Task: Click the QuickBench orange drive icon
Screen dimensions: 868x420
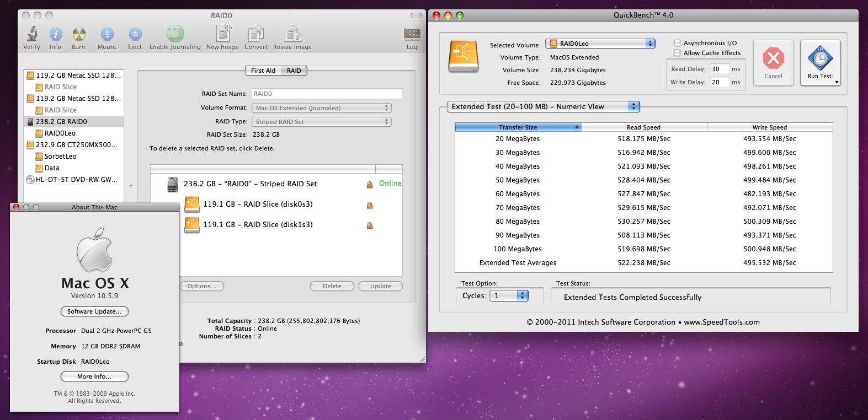Action: 464,56
